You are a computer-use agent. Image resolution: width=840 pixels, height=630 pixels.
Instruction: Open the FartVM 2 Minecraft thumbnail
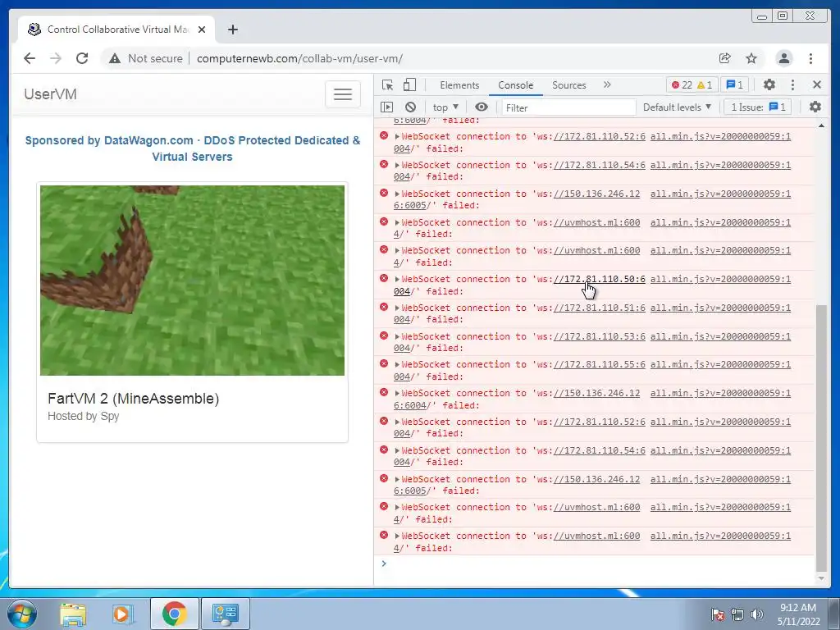click(192, 281)
